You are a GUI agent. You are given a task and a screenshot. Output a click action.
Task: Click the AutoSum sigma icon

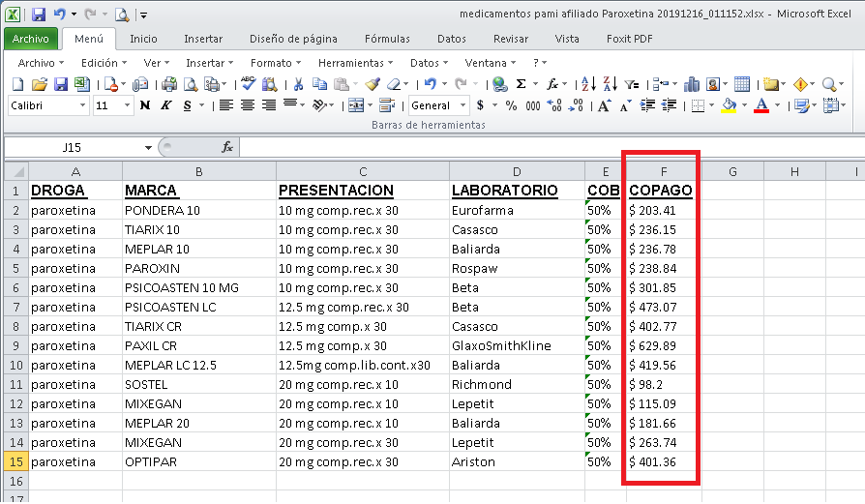521,84
